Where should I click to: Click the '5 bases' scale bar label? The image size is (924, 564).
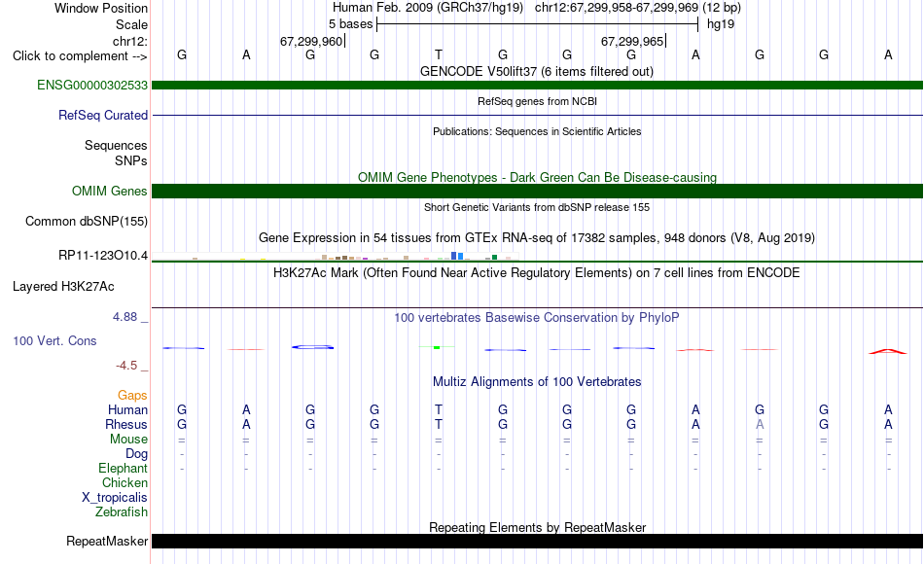[x=350, y=24]
